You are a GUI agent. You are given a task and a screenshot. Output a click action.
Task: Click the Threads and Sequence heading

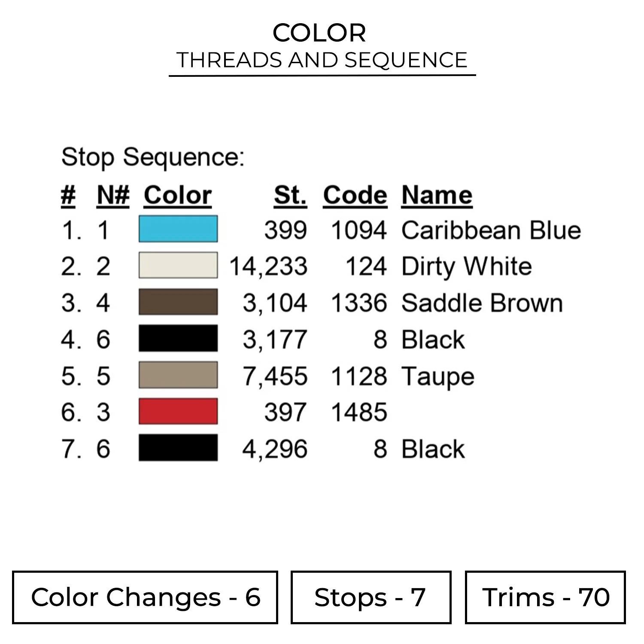[322, 60]
